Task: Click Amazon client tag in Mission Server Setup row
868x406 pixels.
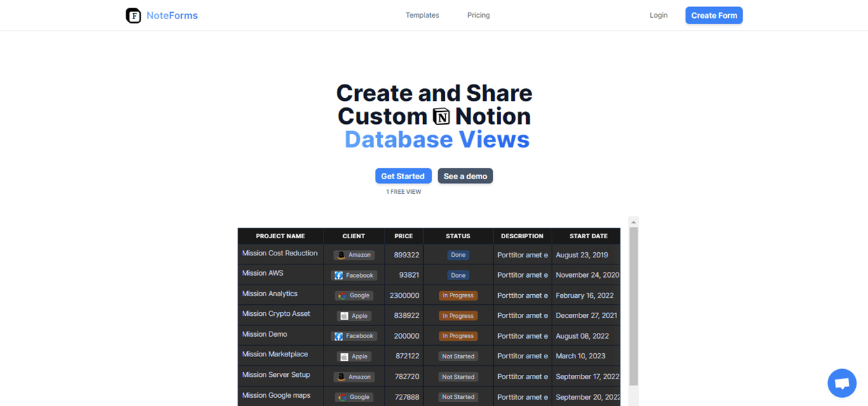Action: tap(354, 377)
